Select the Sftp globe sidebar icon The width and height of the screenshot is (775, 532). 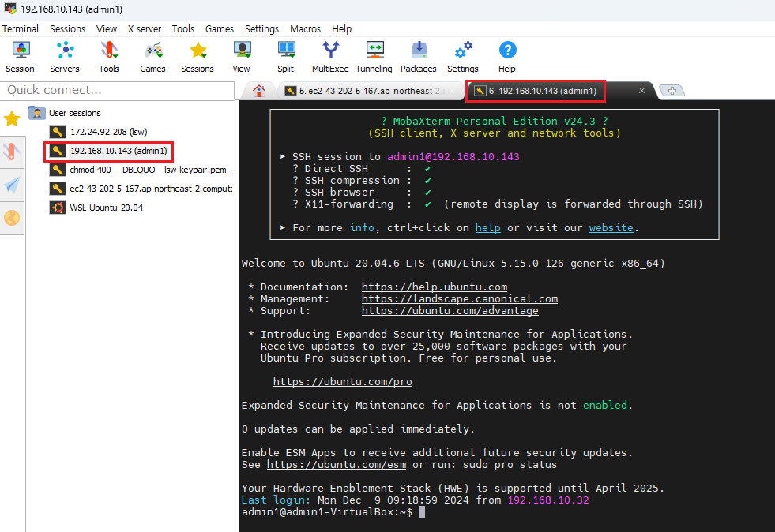[12, 218]
